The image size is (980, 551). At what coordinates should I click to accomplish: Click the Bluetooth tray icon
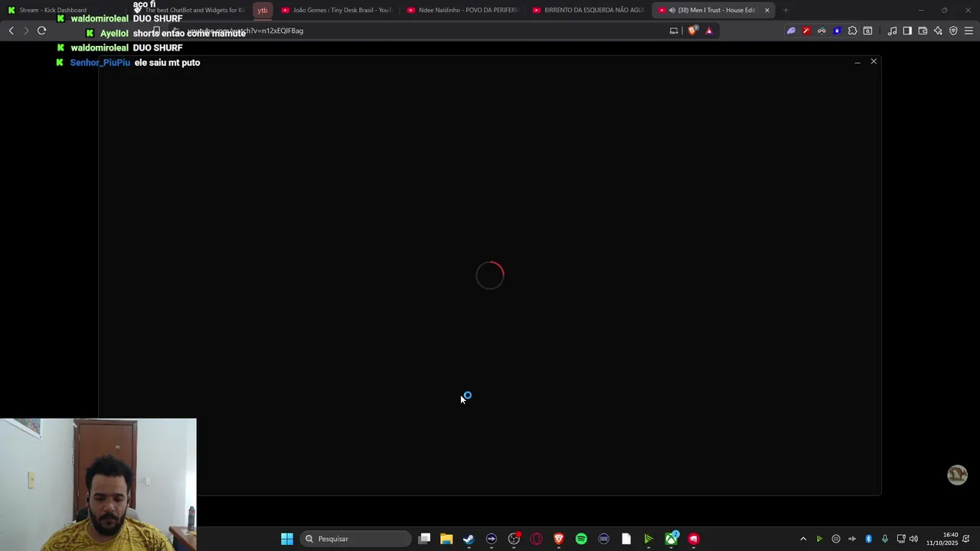pyautogui.click(x=868, y=539)
